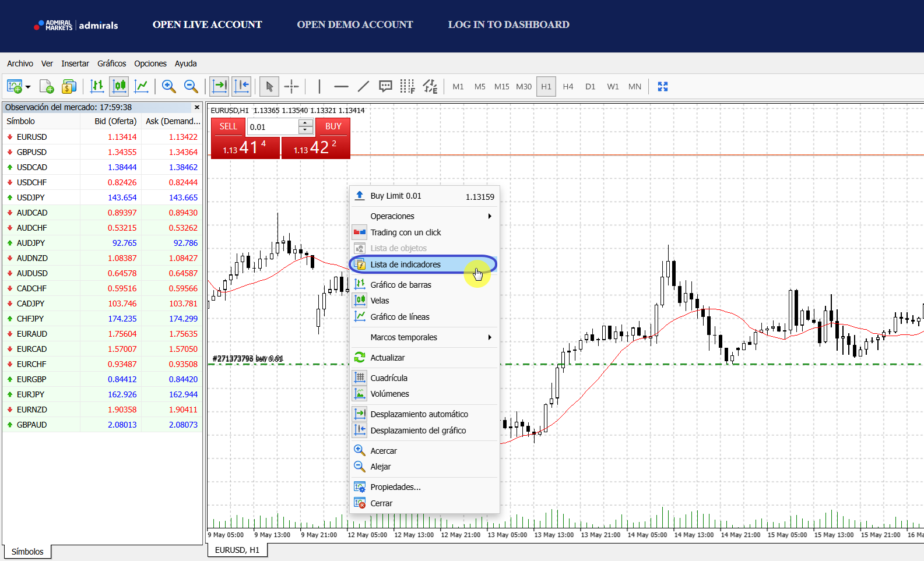Set timeframe to M5
924x561 pixels.
(480, 87)
